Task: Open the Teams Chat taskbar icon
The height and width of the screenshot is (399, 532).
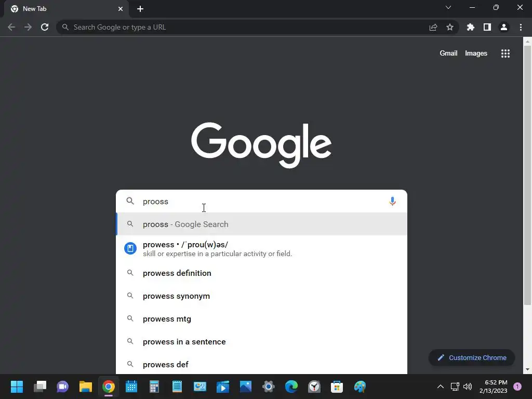Action: pos(62,387)
